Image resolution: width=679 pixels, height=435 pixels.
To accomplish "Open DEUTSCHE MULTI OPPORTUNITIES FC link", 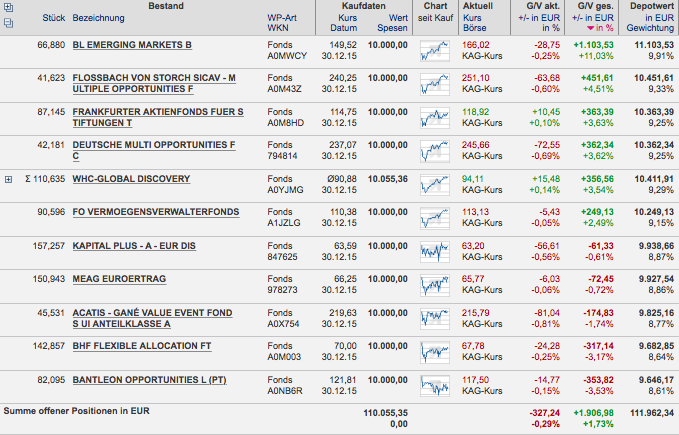I will (154, 151).
